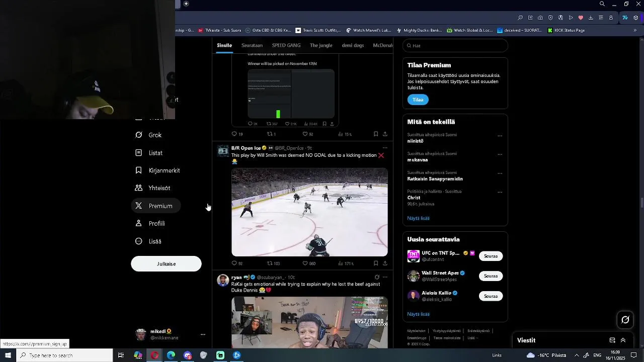Open the floating Grok button

pyautogui.click(x=625, y=320)
